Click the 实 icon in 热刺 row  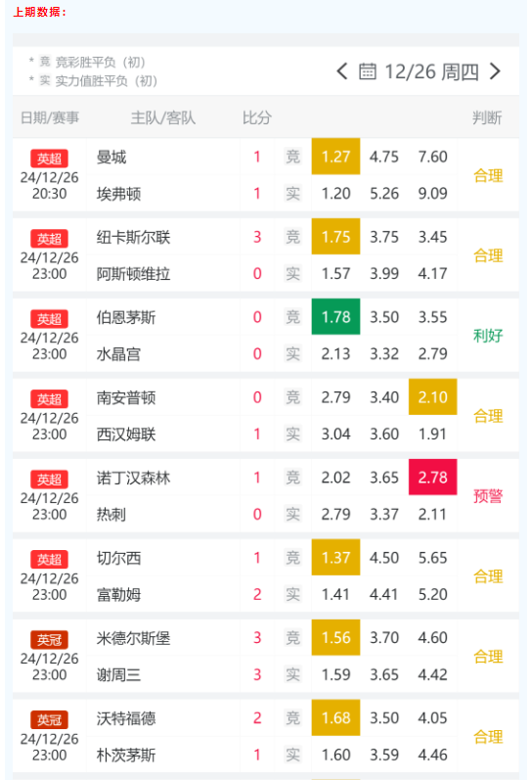pyautogui.click(x=292, y=515)
